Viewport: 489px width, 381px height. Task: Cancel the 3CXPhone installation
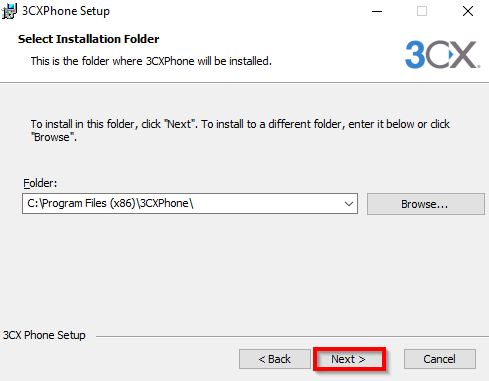tap(439, 359)
